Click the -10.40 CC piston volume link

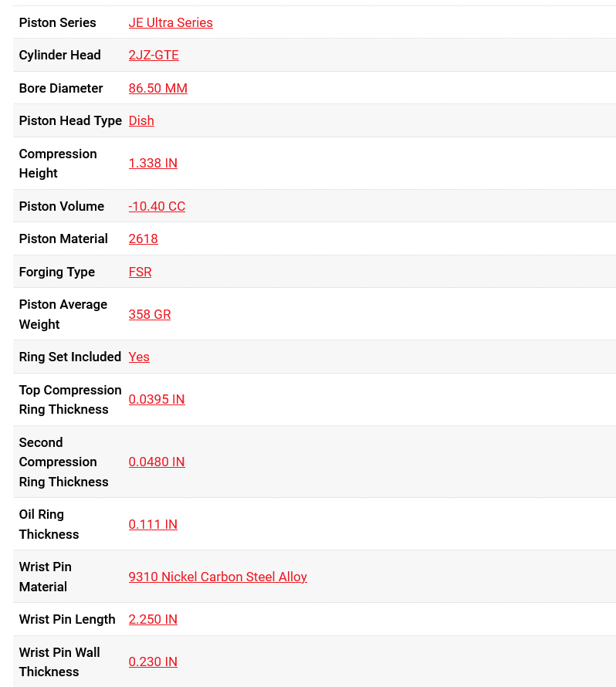(x=157, y=206)
